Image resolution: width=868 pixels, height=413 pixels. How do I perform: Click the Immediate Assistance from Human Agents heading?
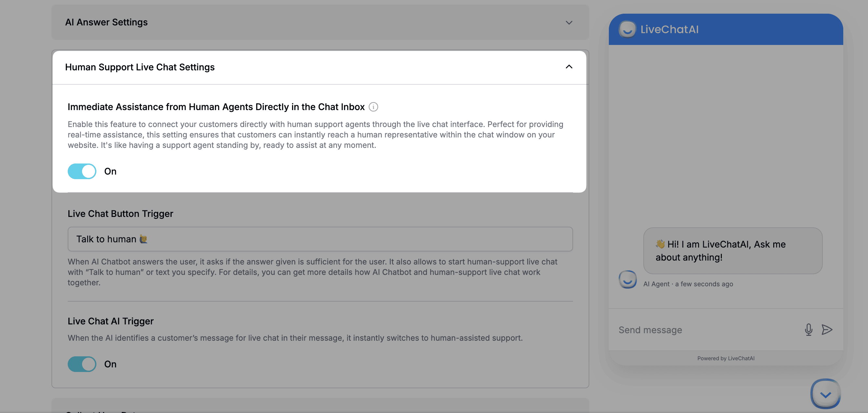click(x=216, y=107)
